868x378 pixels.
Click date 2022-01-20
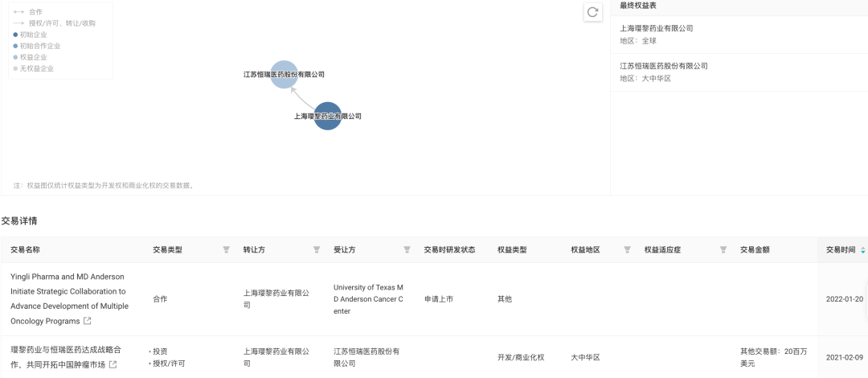(844, 298)
